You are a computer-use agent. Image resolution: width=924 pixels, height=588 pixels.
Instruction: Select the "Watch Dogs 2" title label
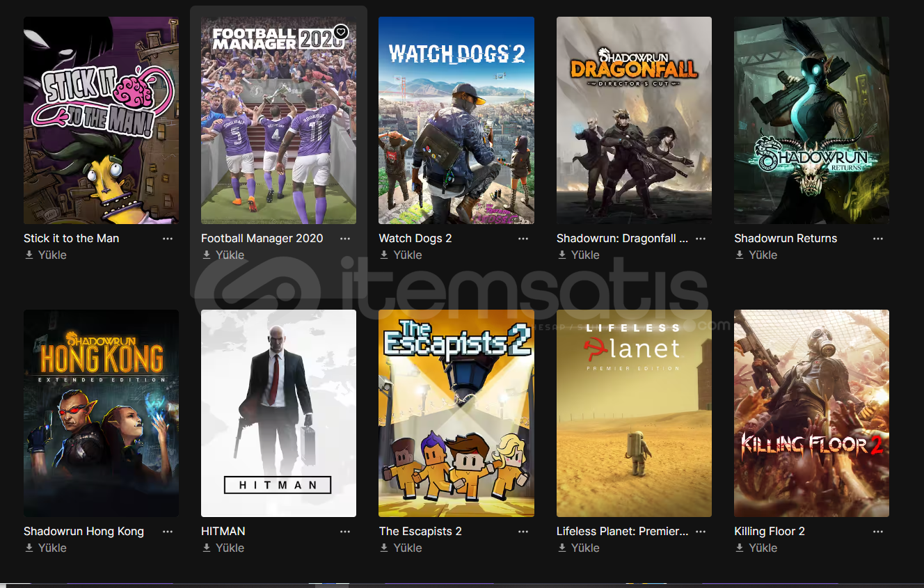coord(415,238)
